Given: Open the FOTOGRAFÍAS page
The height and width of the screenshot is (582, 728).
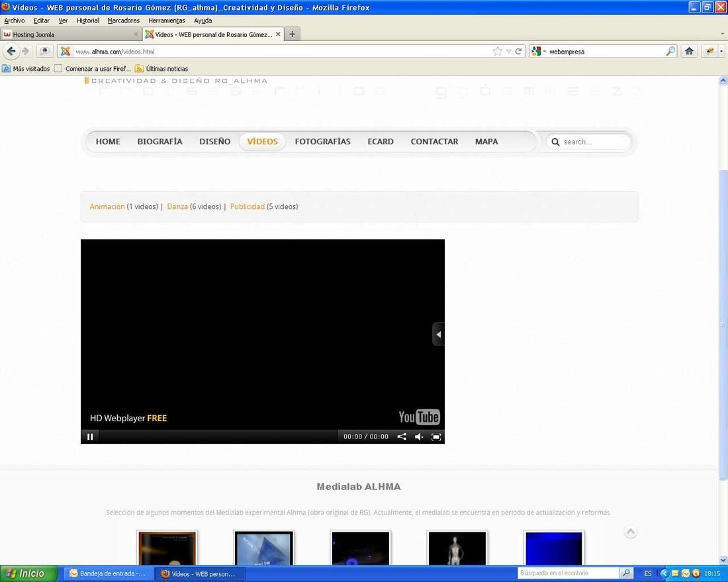Looking at the screenshot, I should tap(323, 142).
